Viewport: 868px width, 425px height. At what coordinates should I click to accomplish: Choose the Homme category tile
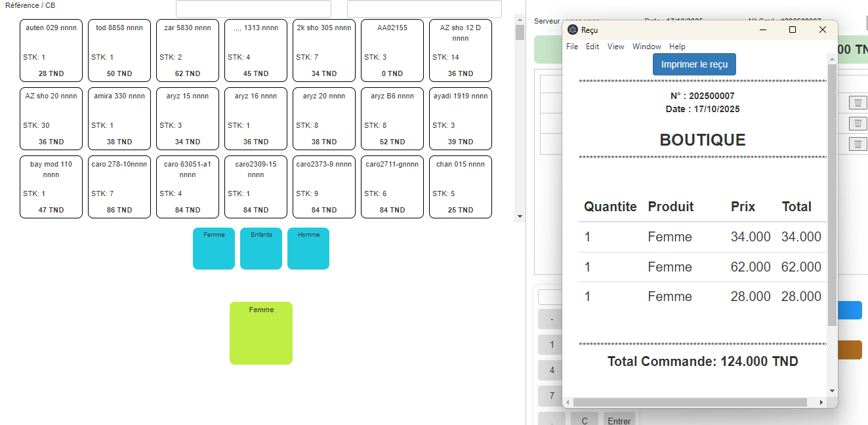308,249
